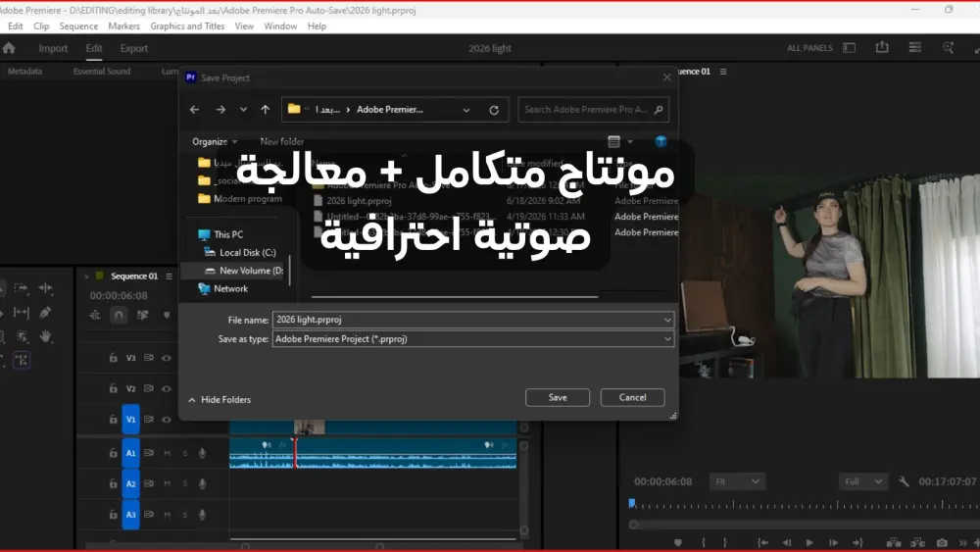
Task: Select the Track Select Forward tool
Action: [x=21, y=288]
